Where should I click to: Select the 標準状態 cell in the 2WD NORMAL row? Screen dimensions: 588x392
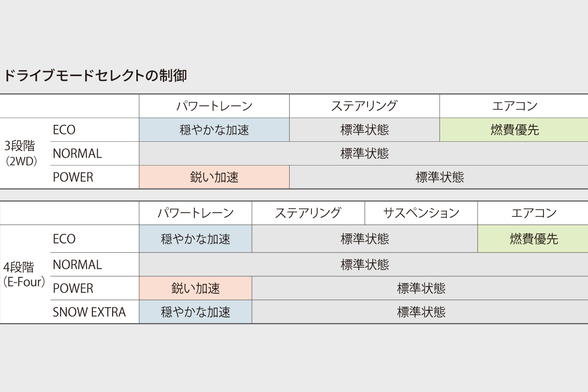tap(364, 153)
